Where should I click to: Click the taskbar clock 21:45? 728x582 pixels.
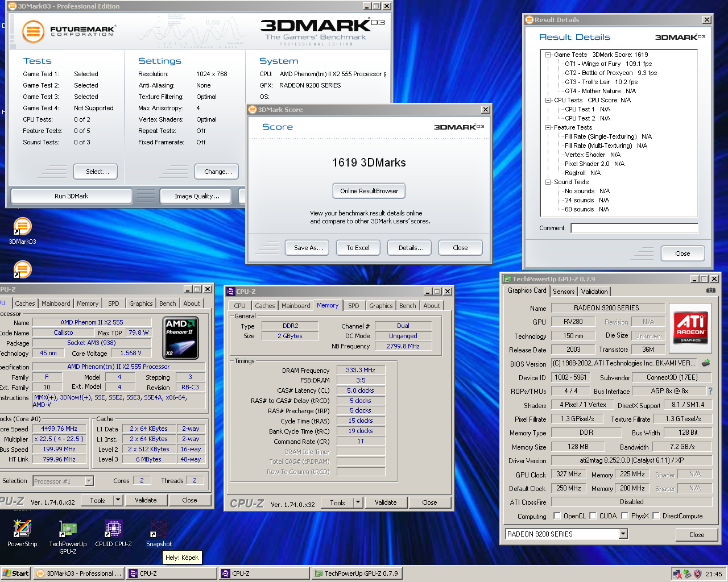(x=714, y=574)
